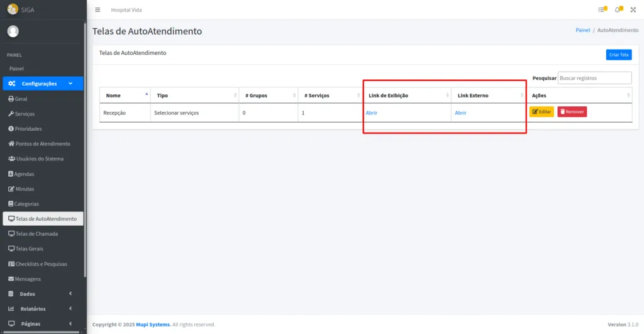This screenshot has width=644, height=334.
Task: Remove the Recepção row with Remover
Action: click(572, 112)
